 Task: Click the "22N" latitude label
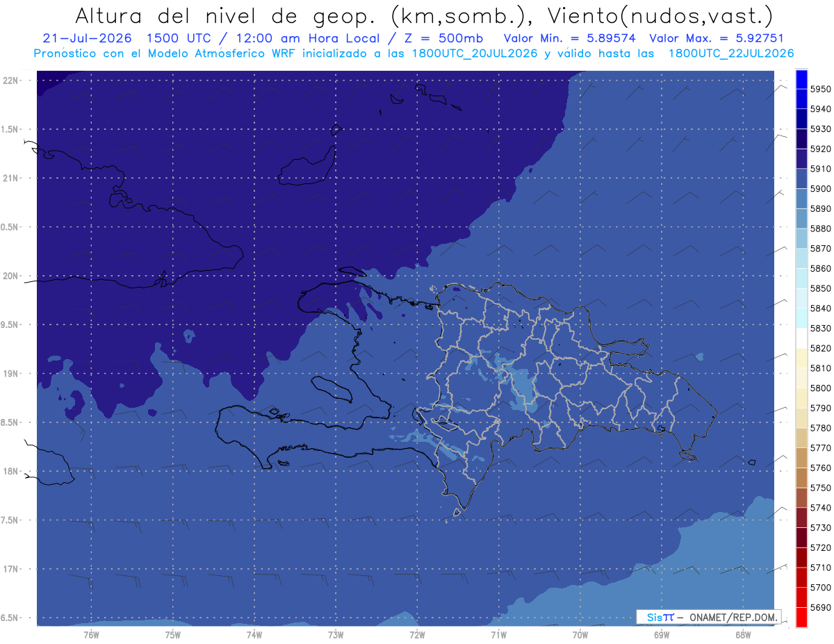click(x=10, y=80)
